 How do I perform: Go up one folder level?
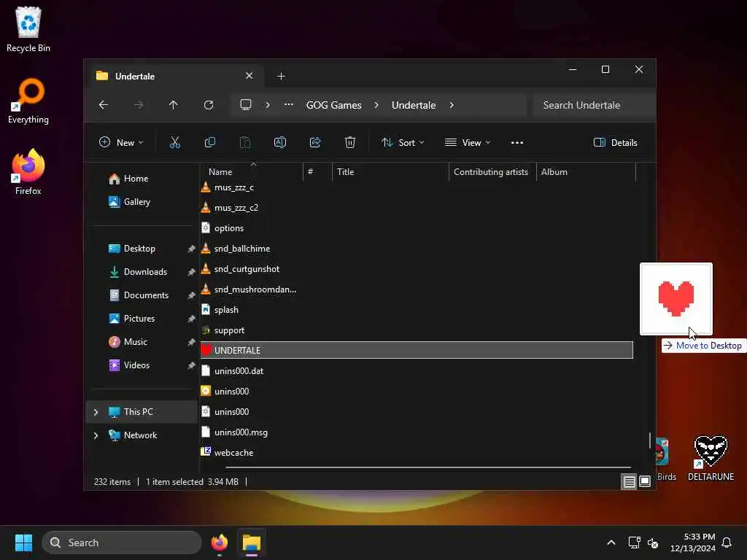(174, 105)
